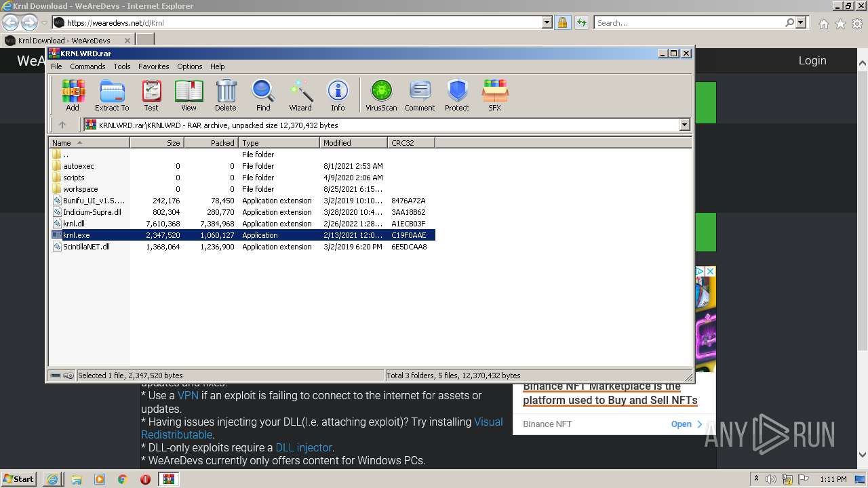The image size is (868, 488).
Task: Sort by Type column header
Action: tap(279, 143)
